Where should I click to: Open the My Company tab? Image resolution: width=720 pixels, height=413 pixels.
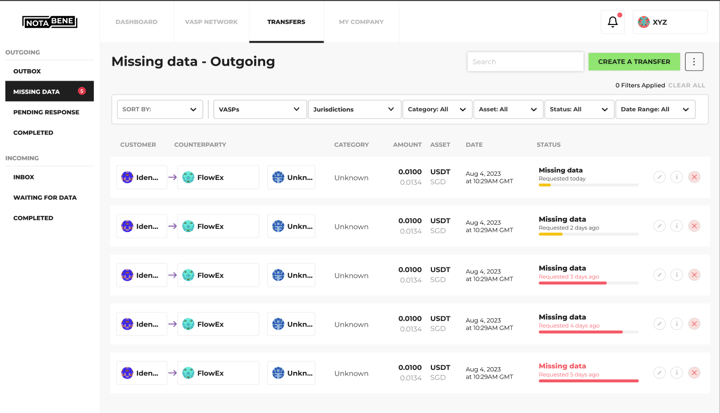[361, 22]
